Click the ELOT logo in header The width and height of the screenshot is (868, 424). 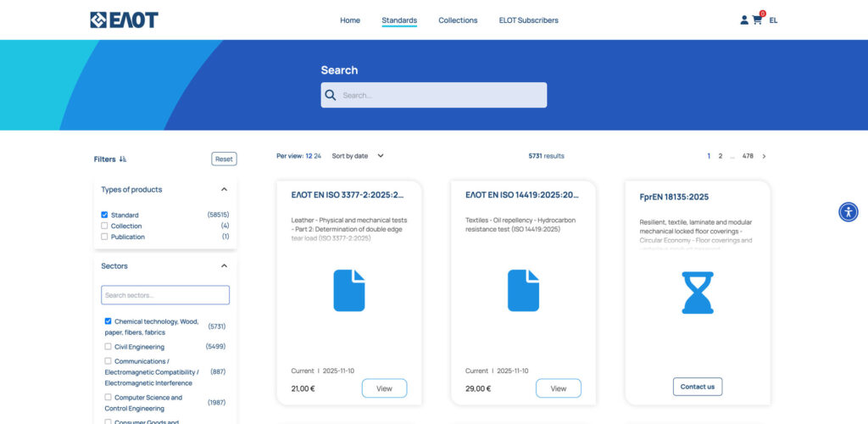(124, 20)
